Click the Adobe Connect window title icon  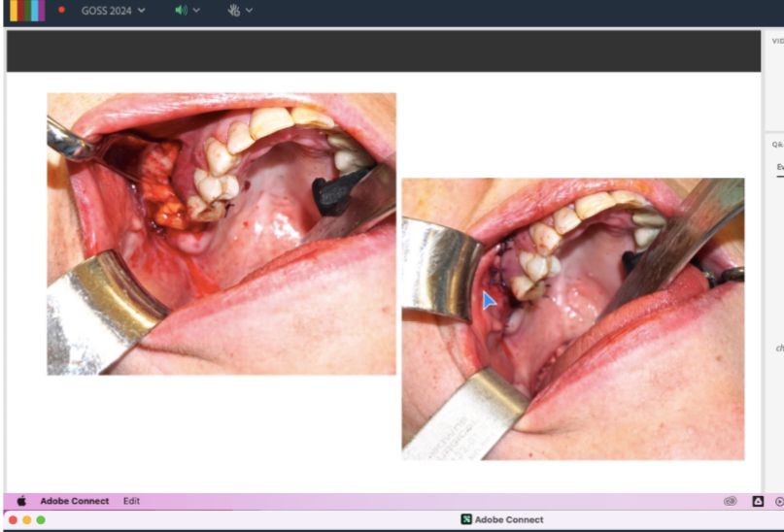tap(466, 519)
